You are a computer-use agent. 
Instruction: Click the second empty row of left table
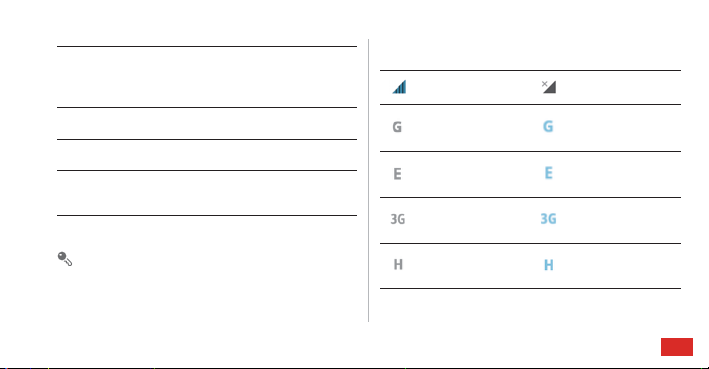click(x=207, y=123)
